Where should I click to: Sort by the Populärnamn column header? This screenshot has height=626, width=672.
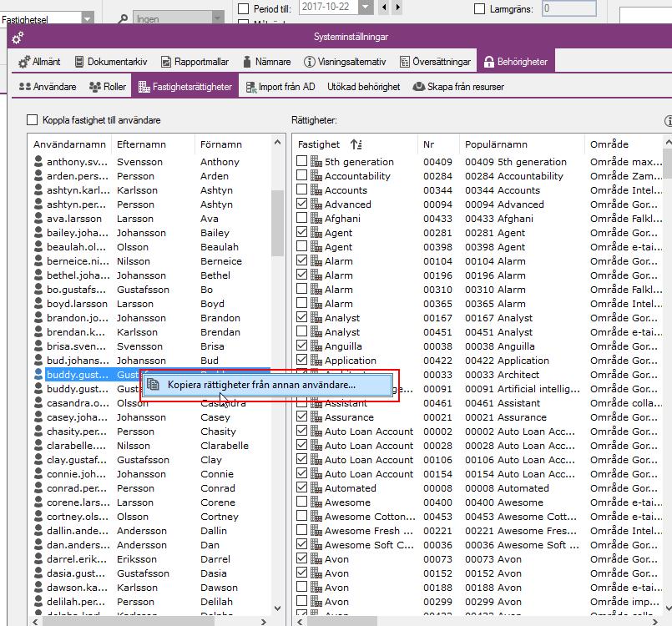click(522, 144)
